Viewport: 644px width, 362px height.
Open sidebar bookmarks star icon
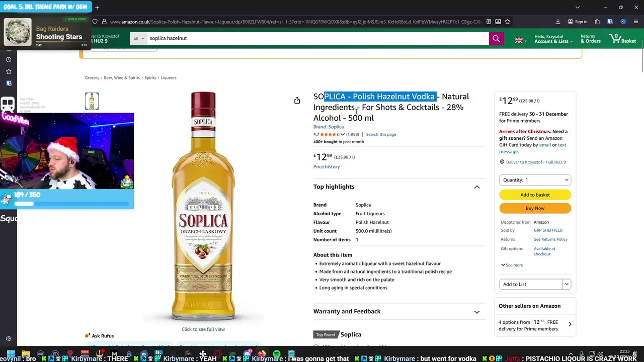[x=9, y=71]
